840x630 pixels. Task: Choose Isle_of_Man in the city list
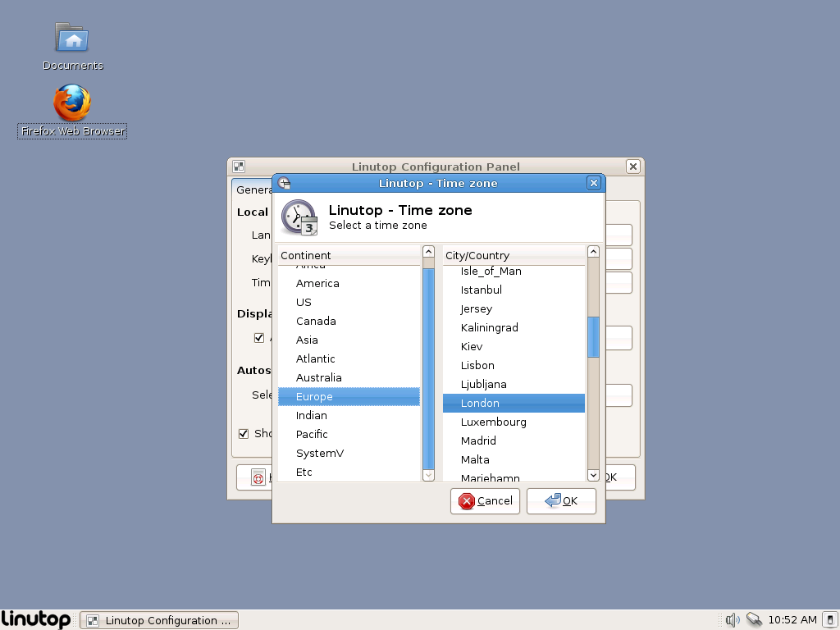pyautogui.click(x=514, y=272)
